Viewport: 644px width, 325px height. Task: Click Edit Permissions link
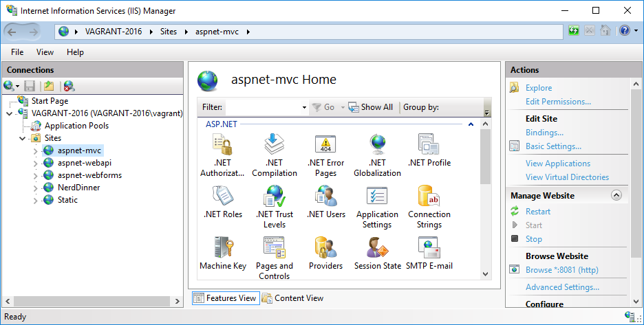point(558,102)
